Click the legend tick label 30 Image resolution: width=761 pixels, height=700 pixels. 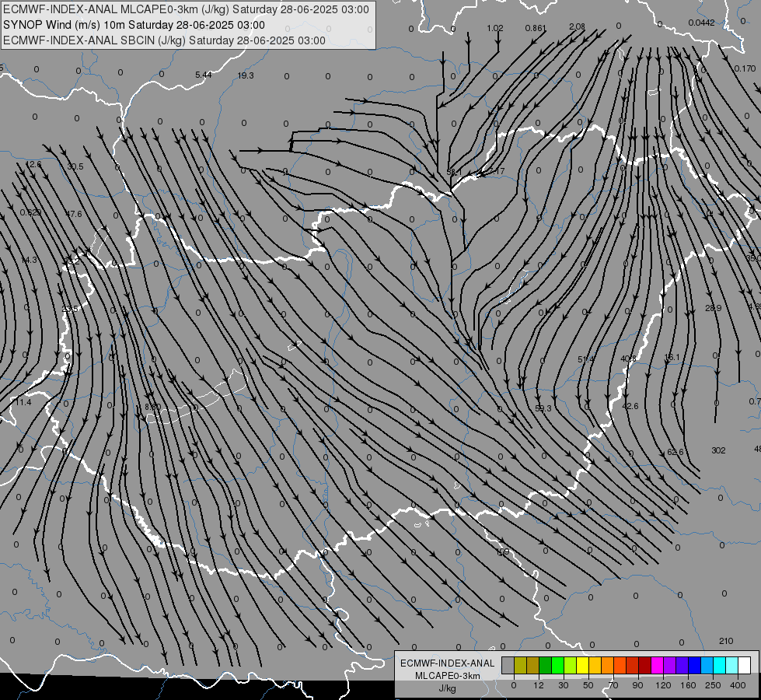tap(564, 685)
